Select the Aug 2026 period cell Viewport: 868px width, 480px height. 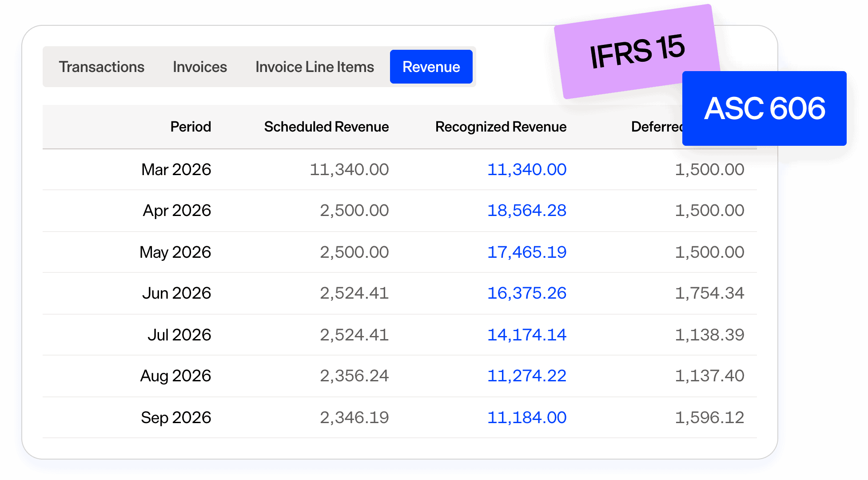pos(175,376)
